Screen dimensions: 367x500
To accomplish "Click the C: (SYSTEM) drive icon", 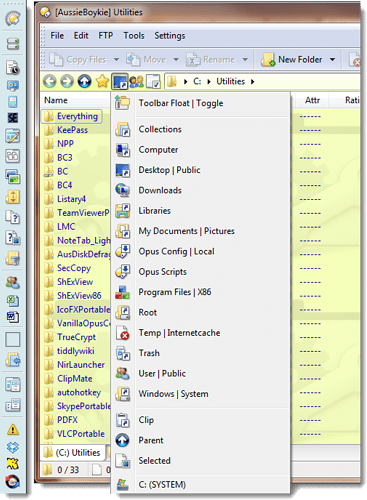I will pos(122,485).
